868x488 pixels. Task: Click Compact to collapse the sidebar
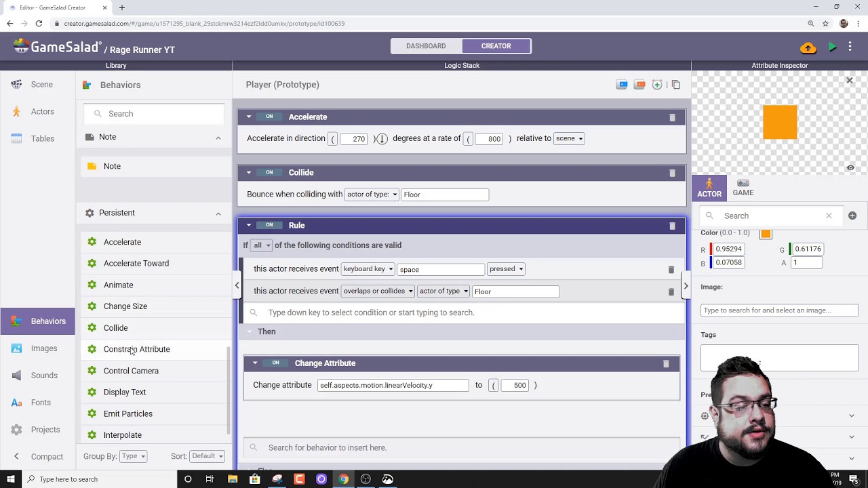[37, 457]
